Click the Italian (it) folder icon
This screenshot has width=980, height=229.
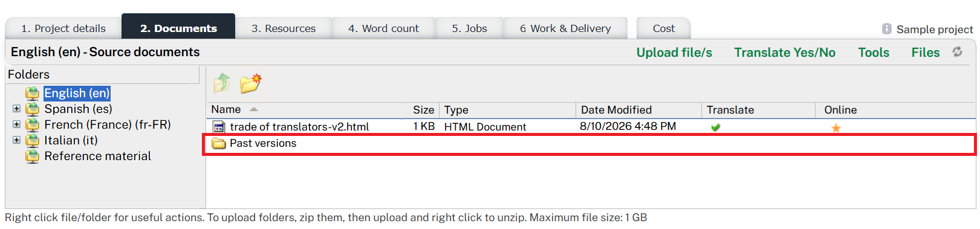click(x=32, y=140)
